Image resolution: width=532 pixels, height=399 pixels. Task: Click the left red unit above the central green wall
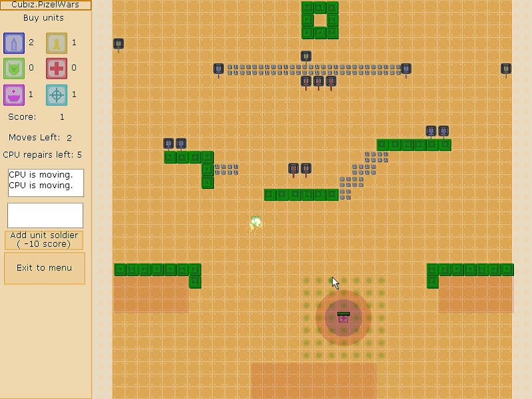[293, 169]
